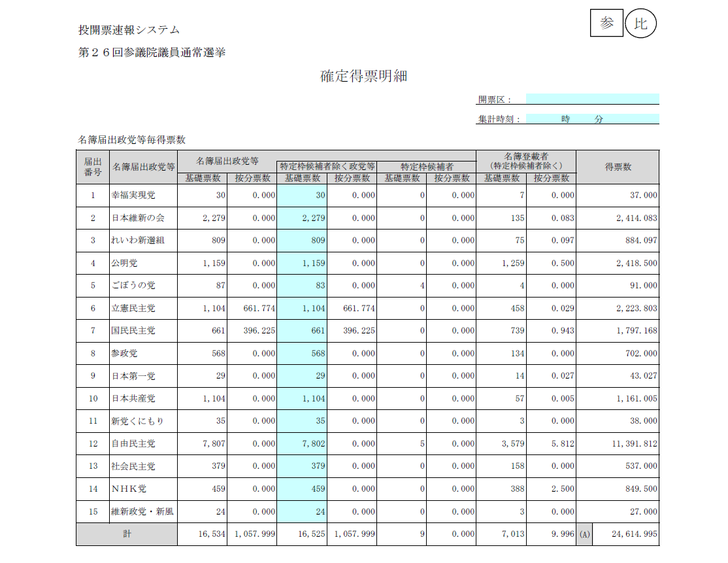
Task: Click the 名簿登載者 (特定枠候補者除く) header
Action: (526, 162)
